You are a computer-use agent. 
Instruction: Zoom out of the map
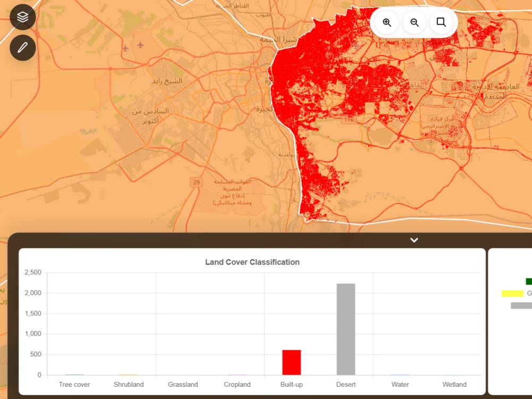(x=414, y=22)
